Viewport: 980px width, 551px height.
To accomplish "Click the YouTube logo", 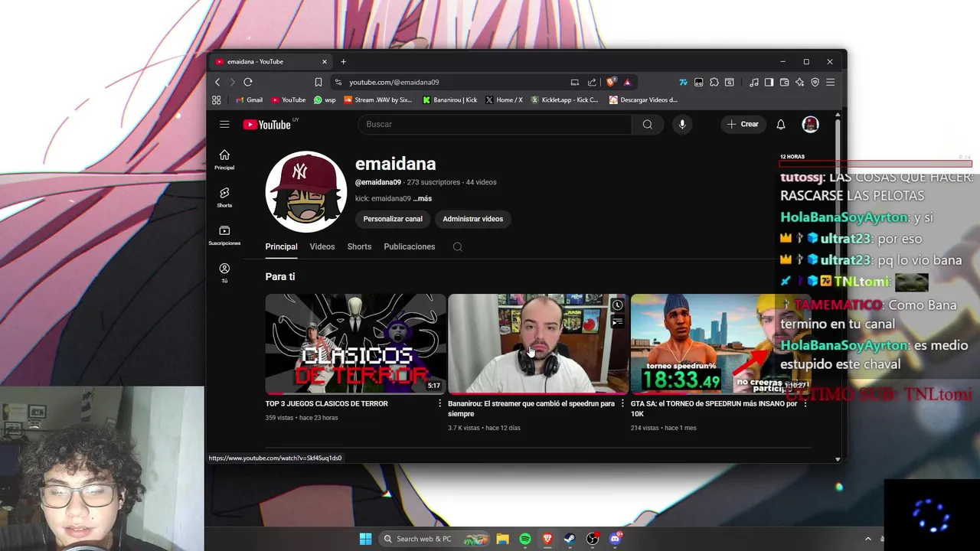I will point(267,125).
